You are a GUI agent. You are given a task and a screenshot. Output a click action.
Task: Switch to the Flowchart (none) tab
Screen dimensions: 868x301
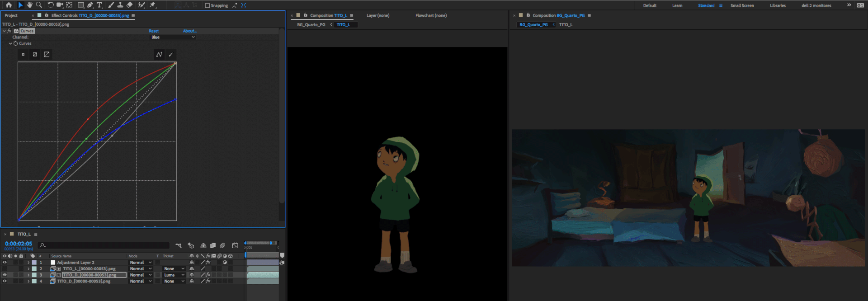(431, 15)
